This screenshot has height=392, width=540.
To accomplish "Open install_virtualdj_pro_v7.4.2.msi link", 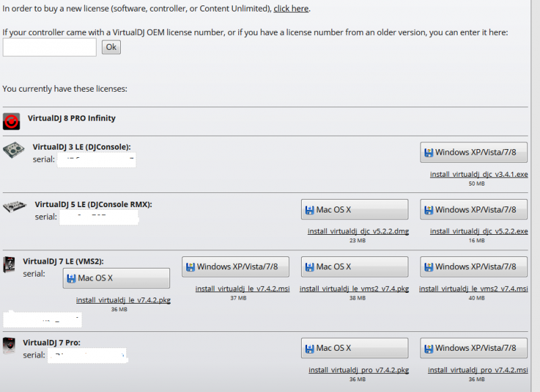I will click(478, 370).
